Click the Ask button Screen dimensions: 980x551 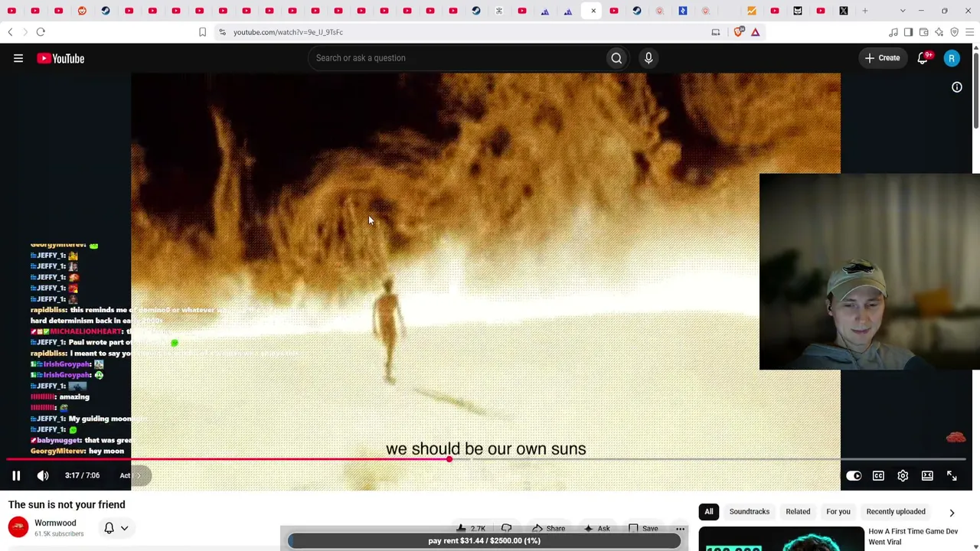pos(596,529)
